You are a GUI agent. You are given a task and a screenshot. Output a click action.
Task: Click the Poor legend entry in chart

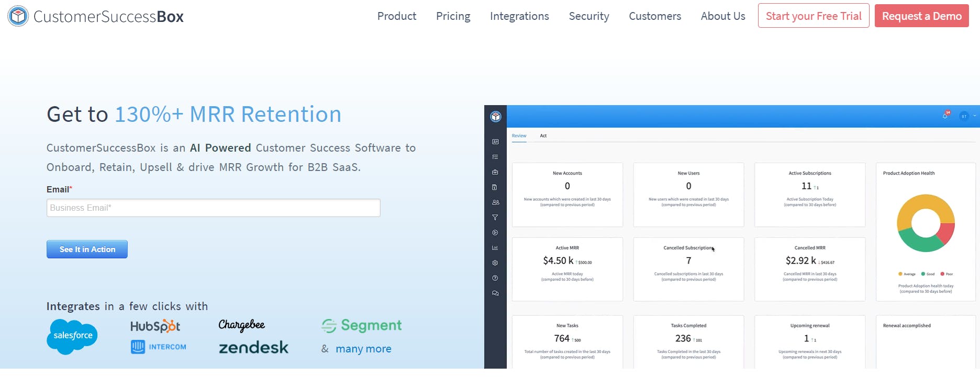pyautogui.click(x=947, y=274)
